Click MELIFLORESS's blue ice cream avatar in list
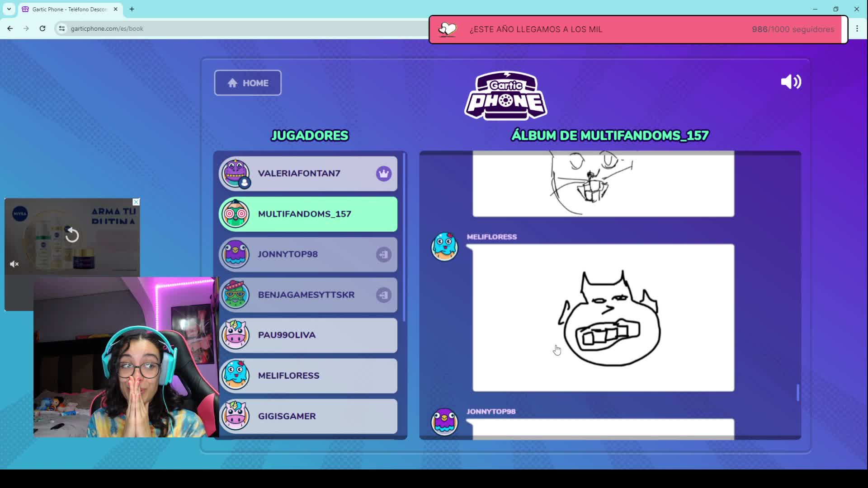 click(235, 375)
